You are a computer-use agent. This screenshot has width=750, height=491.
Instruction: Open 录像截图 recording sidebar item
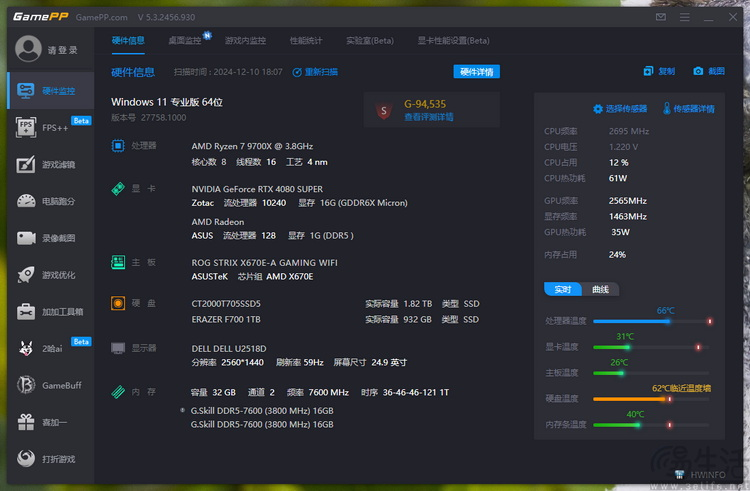point(51,238)
